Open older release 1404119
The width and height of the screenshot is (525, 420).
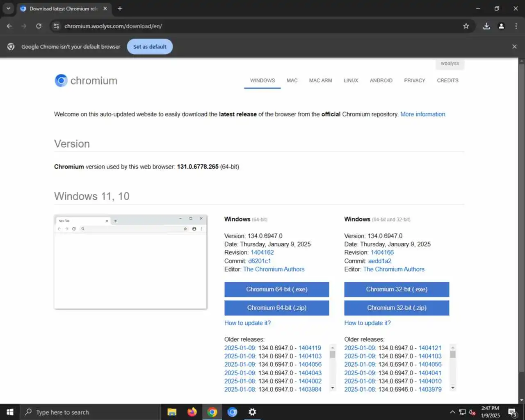pos(310,348)
